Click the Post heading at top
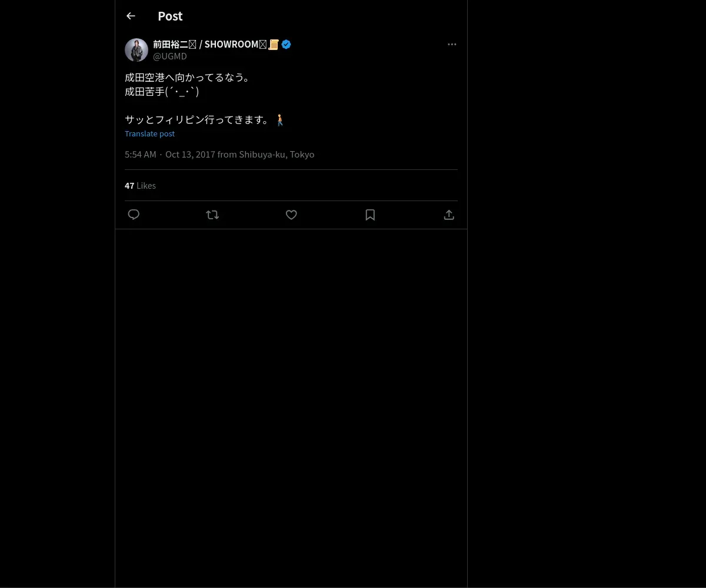 [x=170, y=16]
